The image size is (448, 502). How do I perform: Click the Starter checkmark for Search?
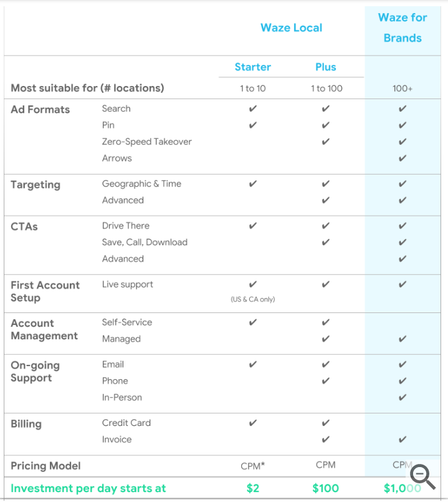[x=253, y=109]
